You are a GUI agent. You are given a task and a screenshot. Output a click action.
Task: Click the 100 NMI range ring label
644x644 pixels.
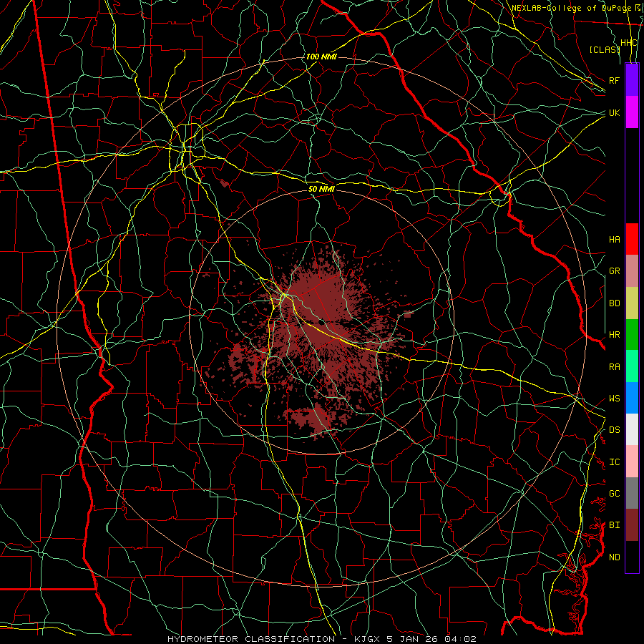click(321, 57)
